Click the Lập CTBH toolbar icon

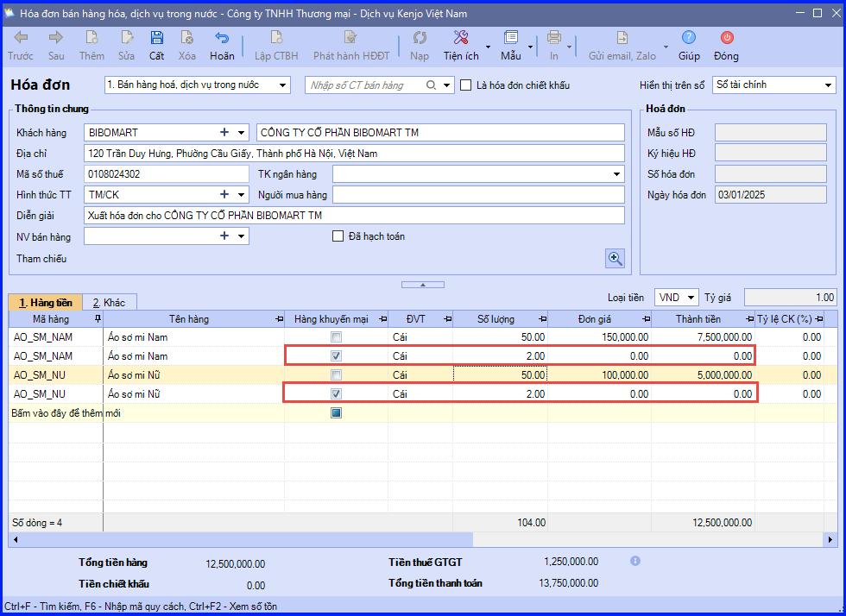[x=276, y=38]
